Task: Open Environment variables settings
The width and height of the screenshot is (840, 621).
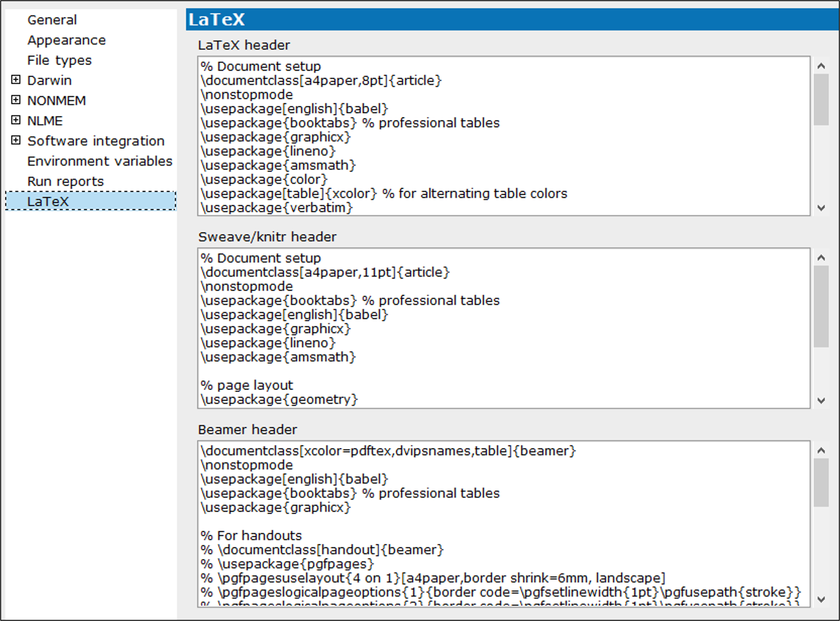Action: 100,161
